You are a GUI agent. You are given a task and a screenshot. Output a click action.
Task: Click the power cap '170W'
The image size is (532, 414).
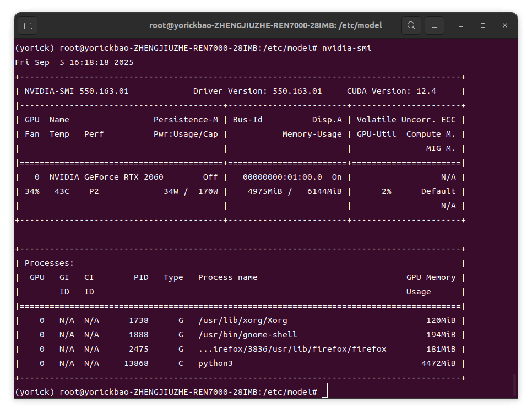(x=208, y=191)
